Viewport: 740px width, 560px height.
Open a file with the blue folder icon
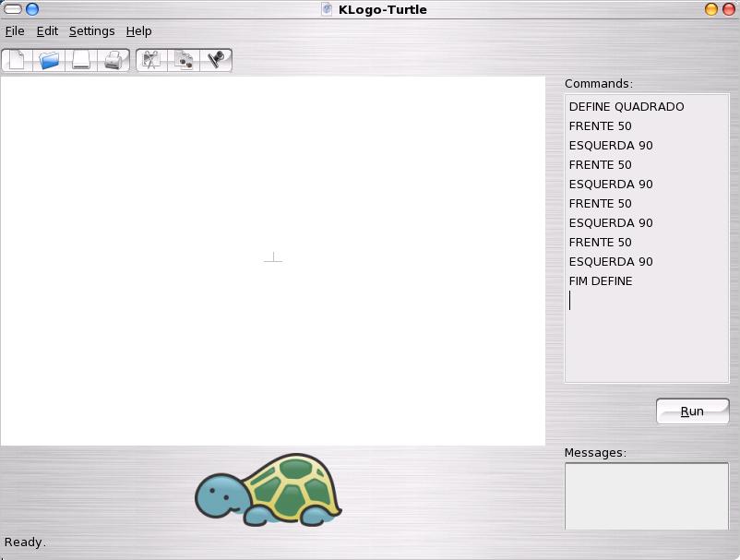point(49,60)
